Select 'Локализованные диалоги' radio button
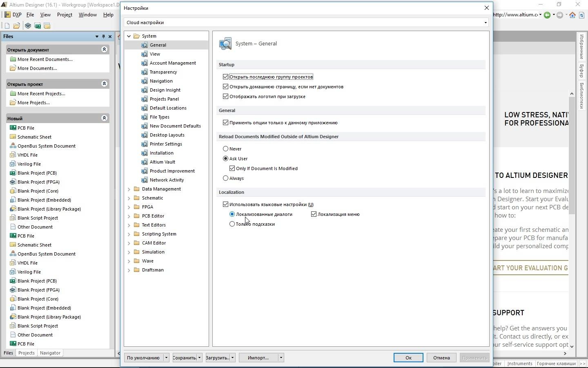The image size is (588, 368). [x=232, y=214]
